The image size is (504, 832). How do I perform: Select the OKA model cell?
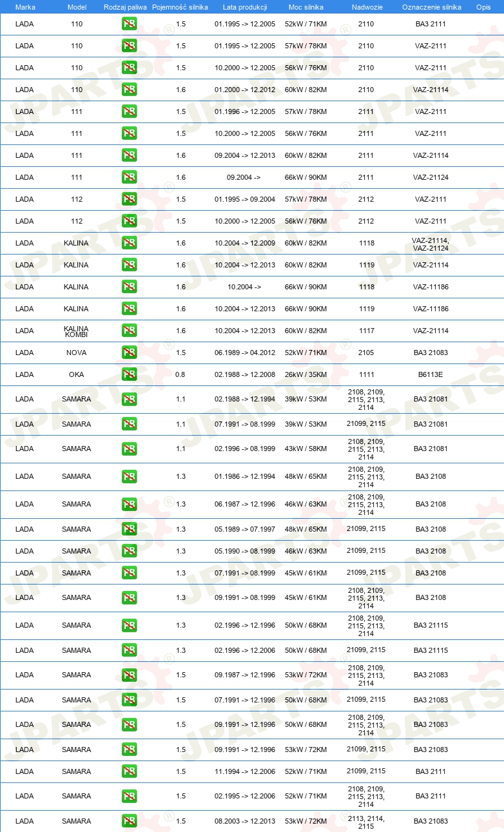pos(77,375)
